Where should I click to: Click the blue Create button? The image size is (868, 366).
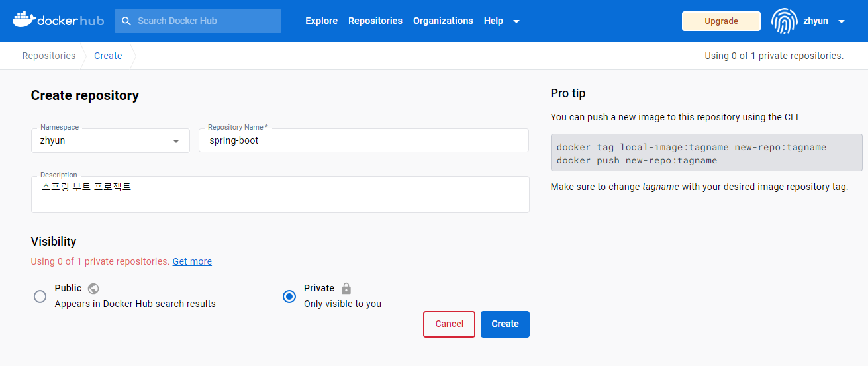pyautogui.click(x=505, y=324)
